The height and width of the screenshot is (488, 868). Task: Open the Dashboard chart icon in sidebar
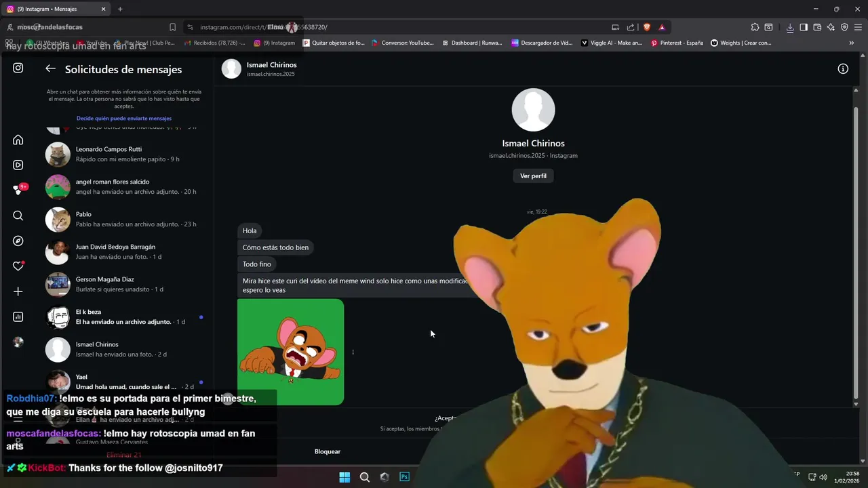(18, 317)
